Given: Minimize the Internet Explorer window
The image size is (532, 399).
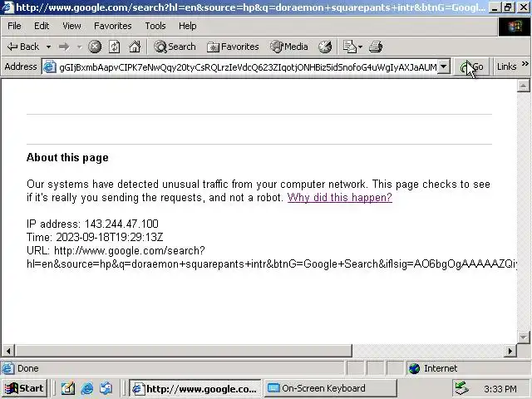Looking at the screenshot, I should point(495,7).
